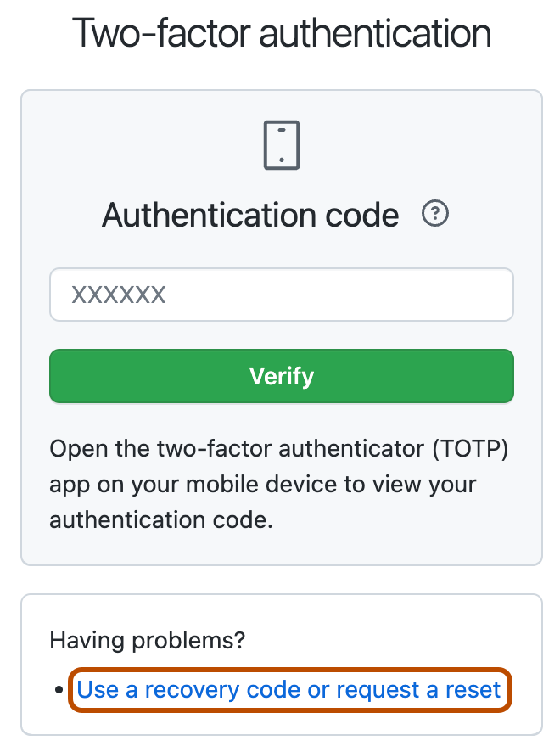
Task: Click the "Authentication code" heading text
Action: [250, 216]
